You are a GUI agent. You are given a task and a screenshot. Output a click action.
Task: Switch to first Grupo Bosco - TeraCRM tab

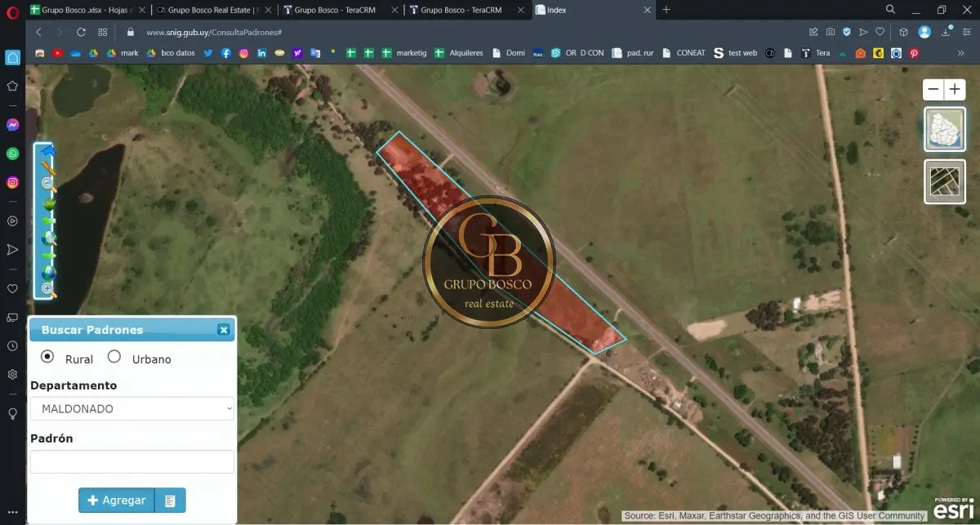point(341,10)
